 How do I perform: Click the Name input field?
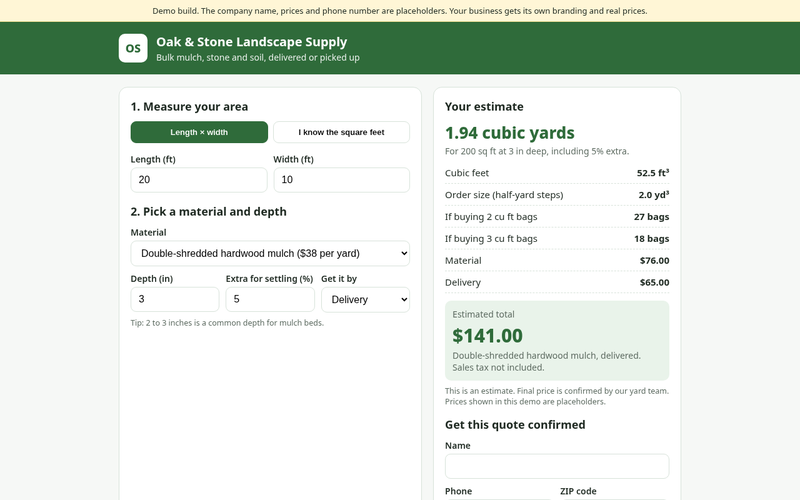pos(557,466)
